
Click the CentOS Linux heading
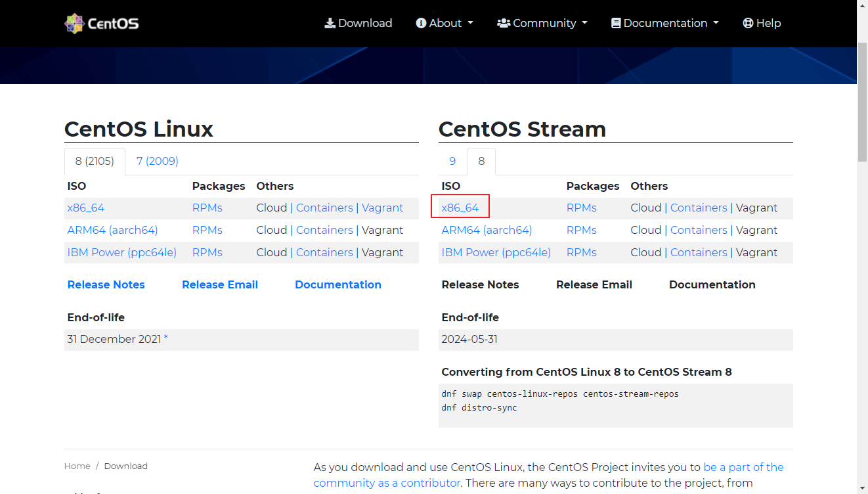pos(139,129)
